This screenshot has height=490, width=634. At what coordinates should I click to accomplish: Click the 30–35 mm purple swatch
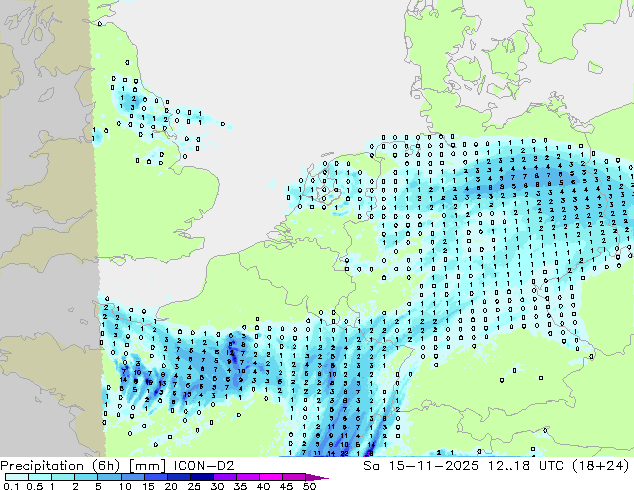pos(224,477)
